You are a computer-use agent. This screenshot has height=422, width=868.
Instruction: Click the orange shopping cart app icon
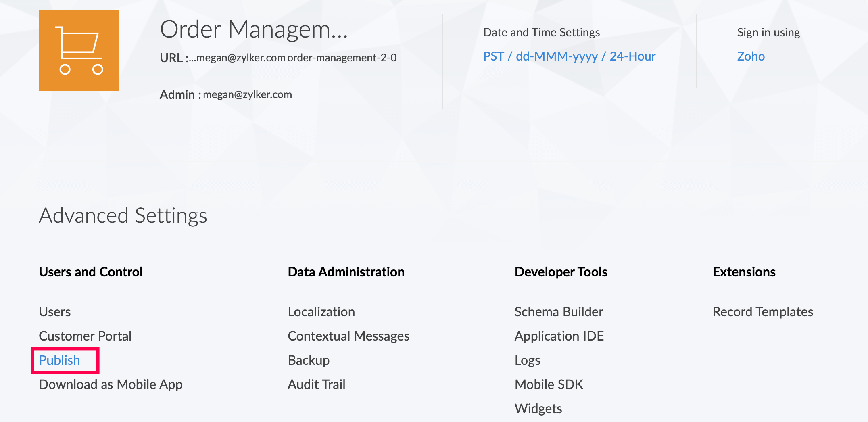(79, 51)
